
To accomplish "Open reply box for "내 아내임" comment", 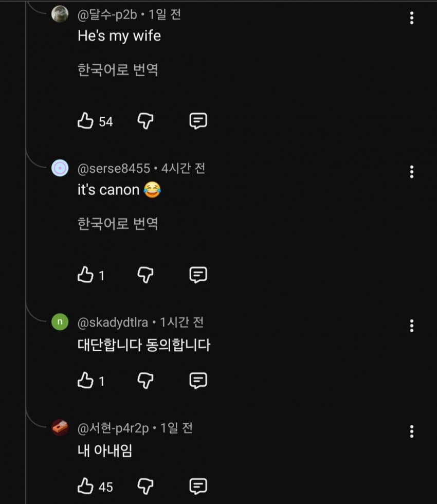I will [x=198, y=486].
